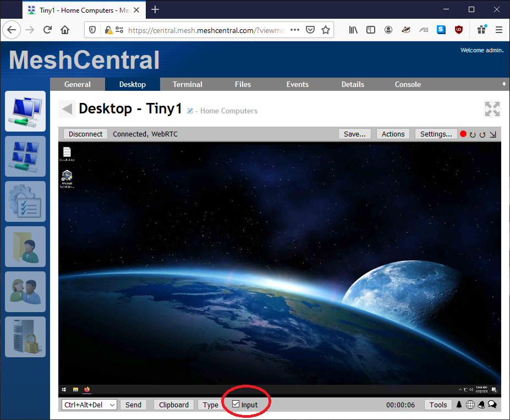Viewport: 510px width, 420px height.
Task: Select the second shortcut icon on remote desktop
Action: pos(67,178)
